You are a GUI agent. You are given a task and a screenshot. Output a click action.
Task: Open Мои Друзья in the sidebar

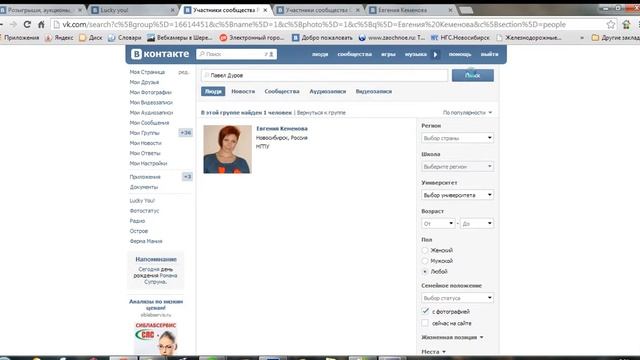pos(144,82)
